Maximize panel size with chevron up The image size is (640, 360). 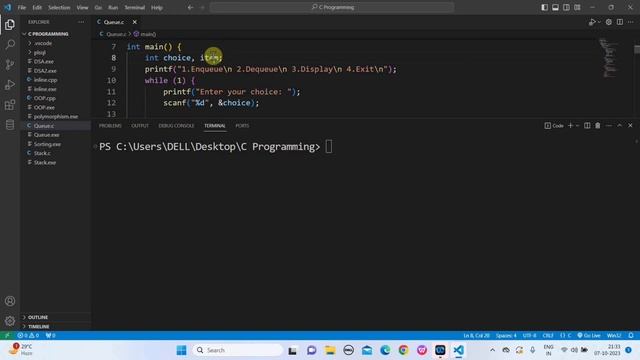(x=620, y=126)
